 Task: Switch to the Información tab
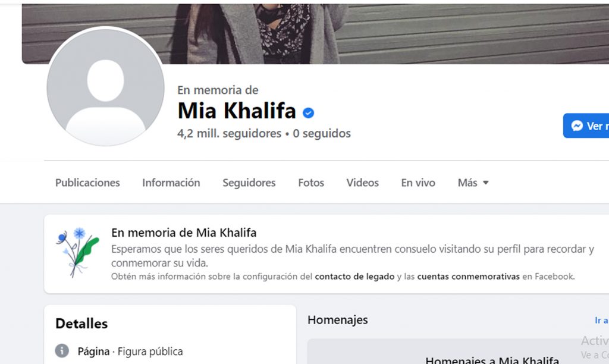coord(171,183)
